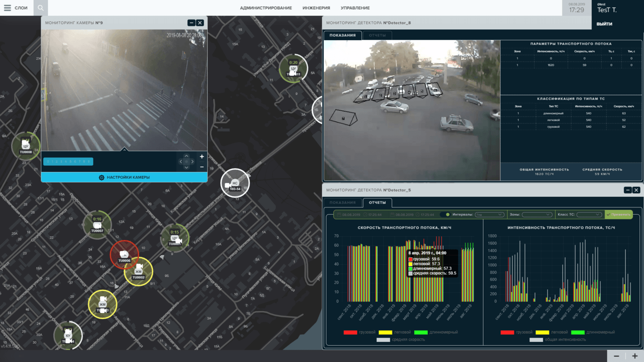Switch to ОТЧЕТЫ tab in Detector_8 panel
Image resolution: width=644 pixels, height=362 pixels.
377,35
